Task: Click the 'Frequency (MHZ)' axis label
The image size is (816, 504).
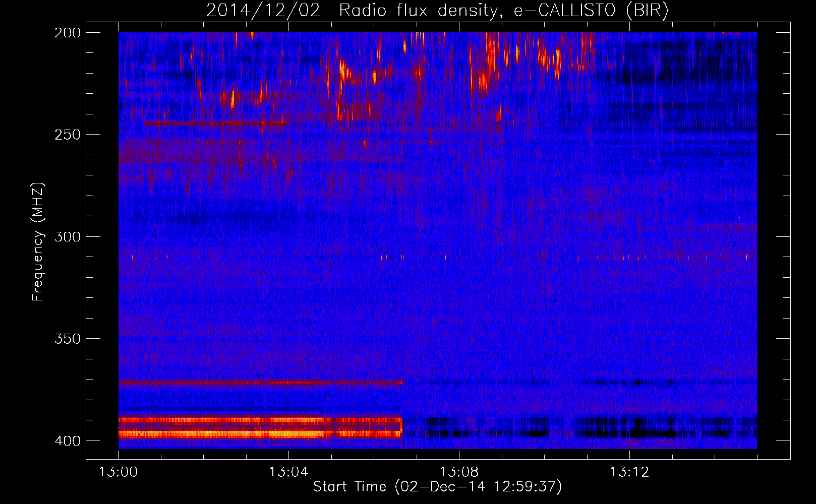Action: (38, 242)
